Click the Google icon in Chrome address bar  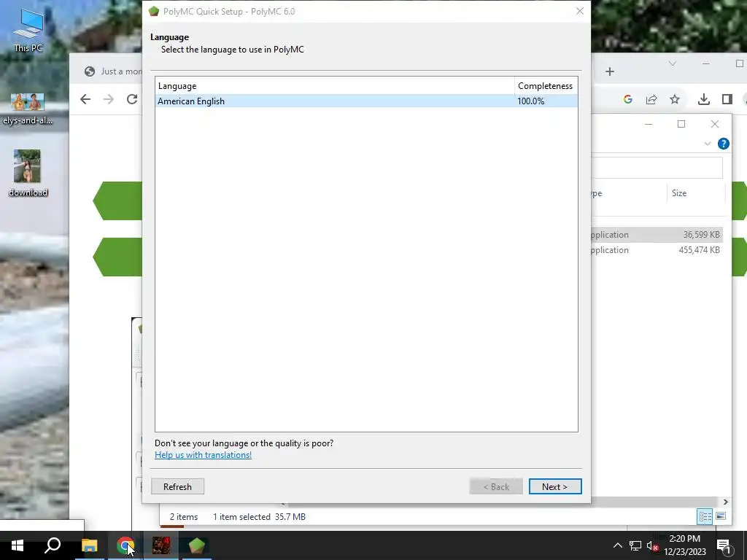point(628,99)
